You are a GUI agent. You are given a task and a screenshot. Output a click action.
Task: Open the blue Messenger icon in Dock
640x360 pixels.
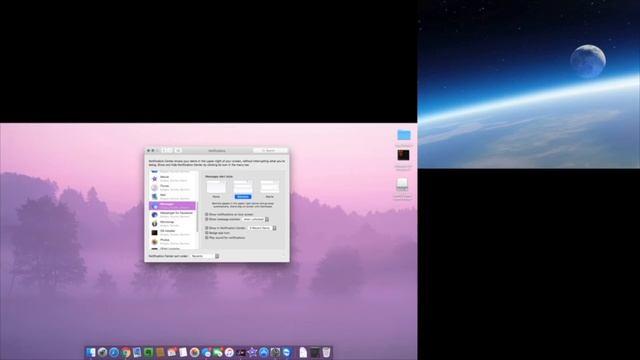pyautogui.click(x=206, y=352)
